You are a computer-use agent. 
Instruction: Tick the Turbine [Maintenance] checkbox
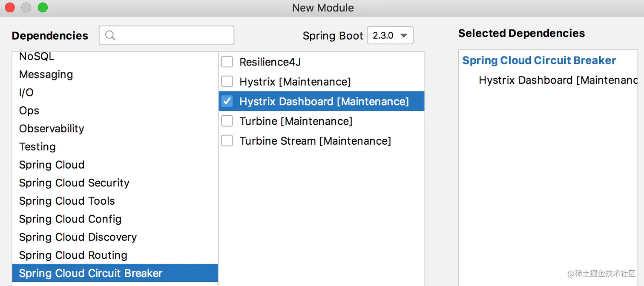coord(227,121)
